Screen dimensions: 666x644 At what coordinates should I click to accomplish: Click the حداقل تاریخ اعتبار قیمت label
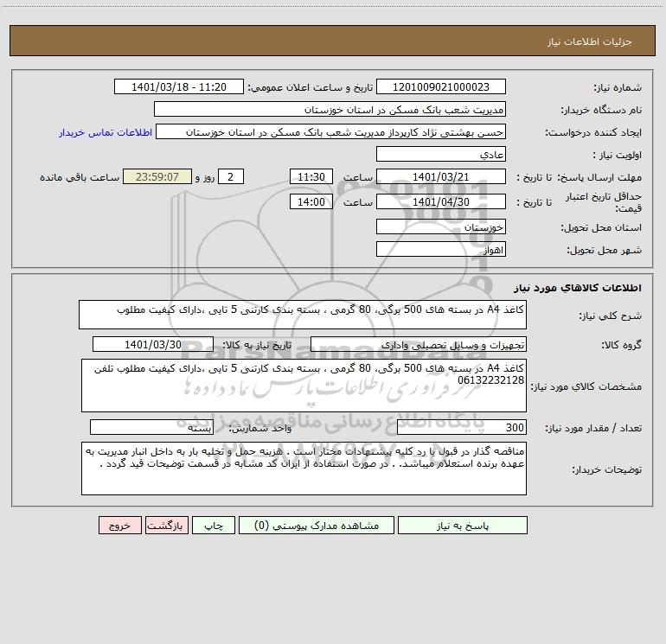604,202
